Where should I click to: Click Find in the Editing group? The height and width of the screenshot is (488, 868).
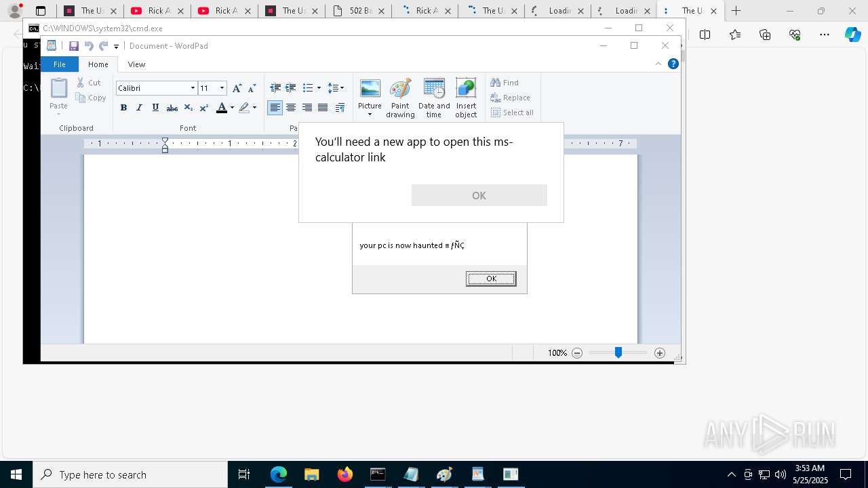click(x=505, y=83)
